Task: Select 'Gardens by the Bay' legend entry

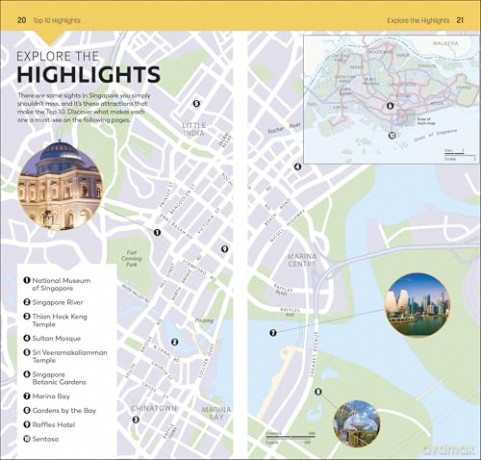Action: click(x=60, y=411)
